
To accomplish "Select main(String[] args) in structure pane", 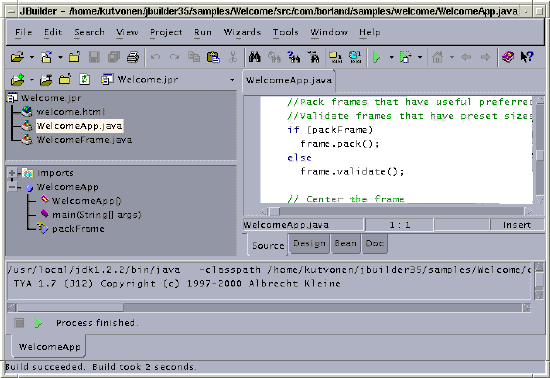I will click(96, 215).
